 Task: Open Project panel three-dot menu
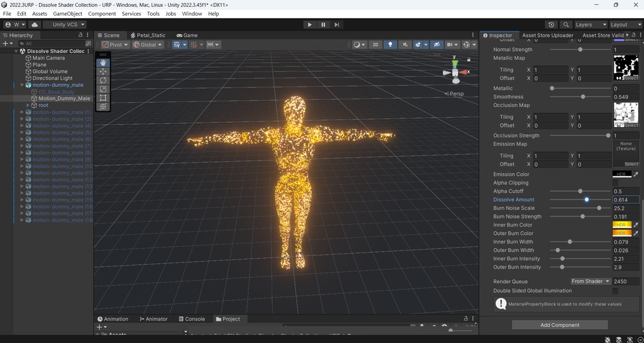(x=473, y=318)
